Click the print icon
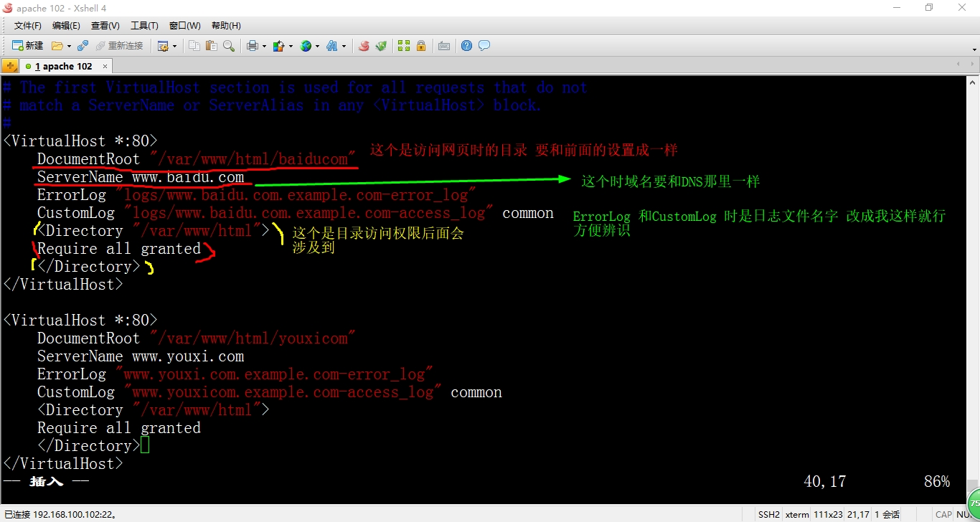Viewport: 980px width, 522px height. click(253, 46)
